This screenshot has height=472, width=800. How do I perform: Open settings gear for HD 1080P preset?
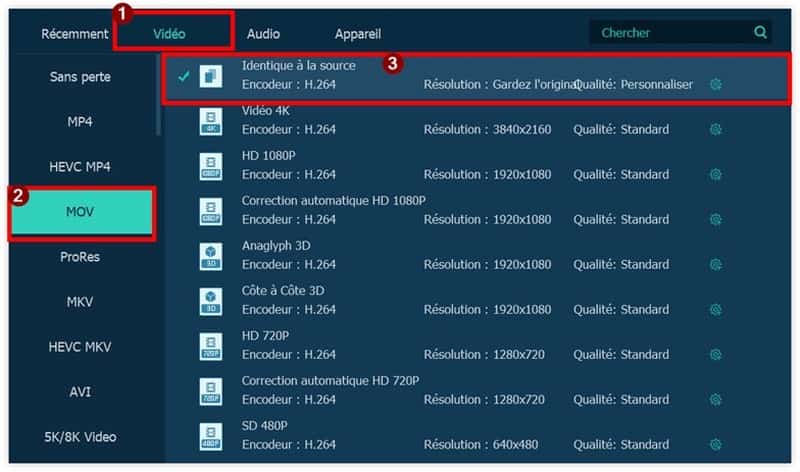pyautogui.click(x=715, y=175)
